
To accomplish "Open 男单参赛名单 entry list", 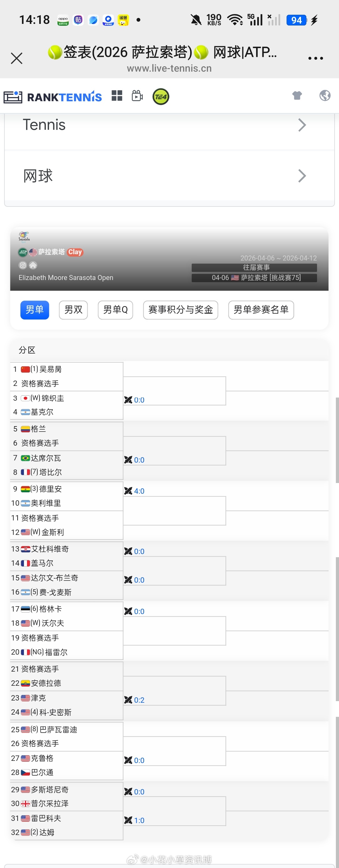I will [261, 310].
